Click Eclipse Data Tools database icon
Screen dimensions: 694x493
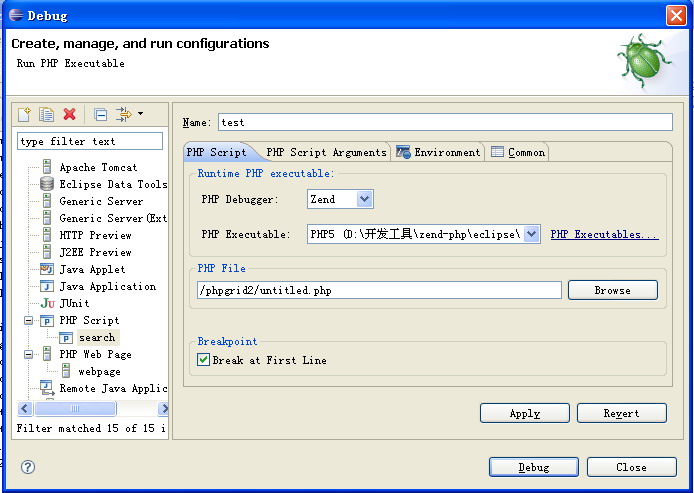[47, 184]
